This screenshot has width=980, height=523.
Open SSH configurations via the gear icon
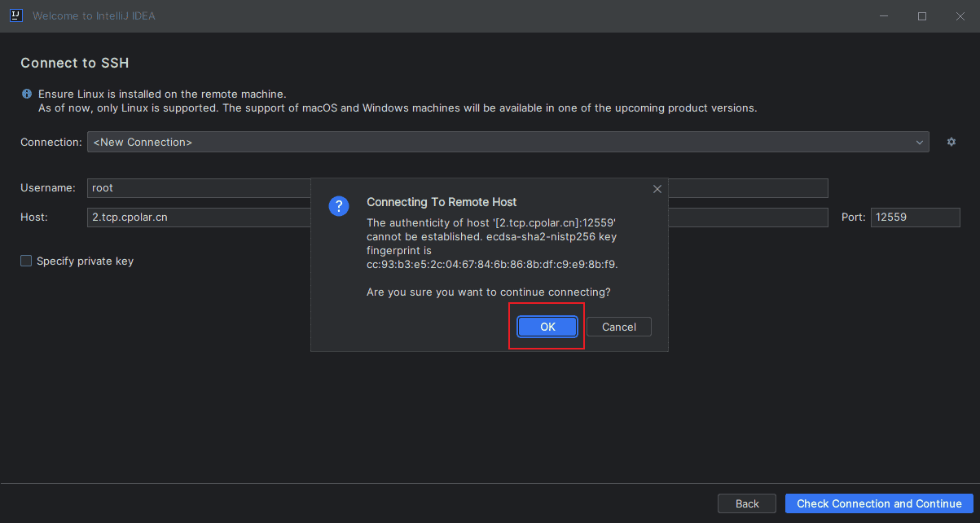tap(951, 141)
